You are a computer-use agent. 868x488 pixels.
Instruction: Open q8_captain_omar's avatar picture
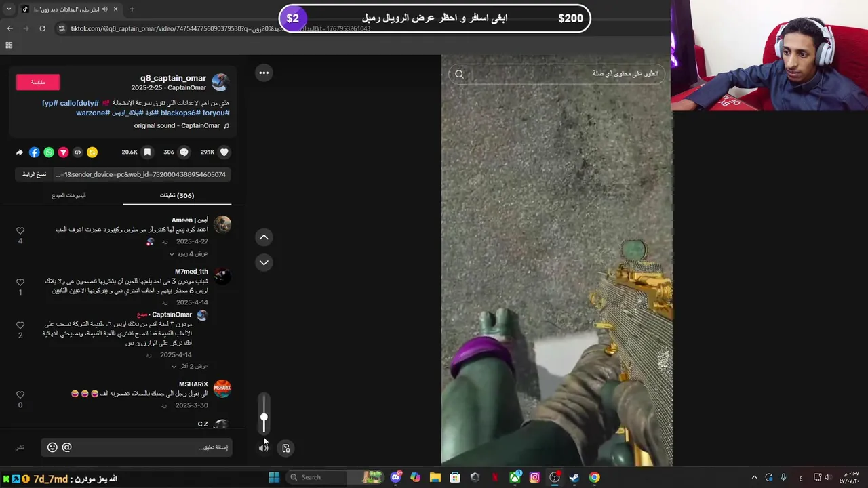(220, 82)
